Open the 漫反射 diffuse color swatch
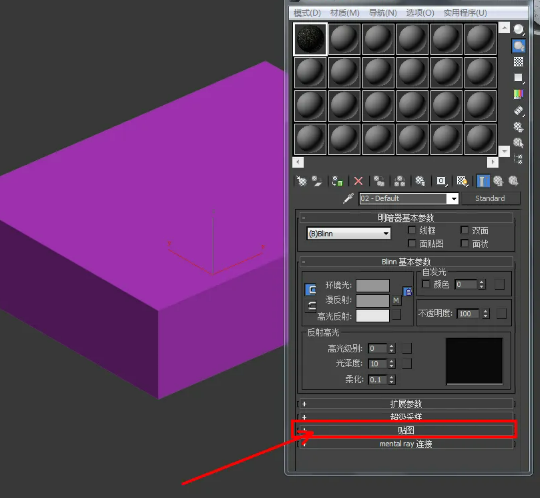Viewport: 540px width, 498px height. [x=373, y=301]
